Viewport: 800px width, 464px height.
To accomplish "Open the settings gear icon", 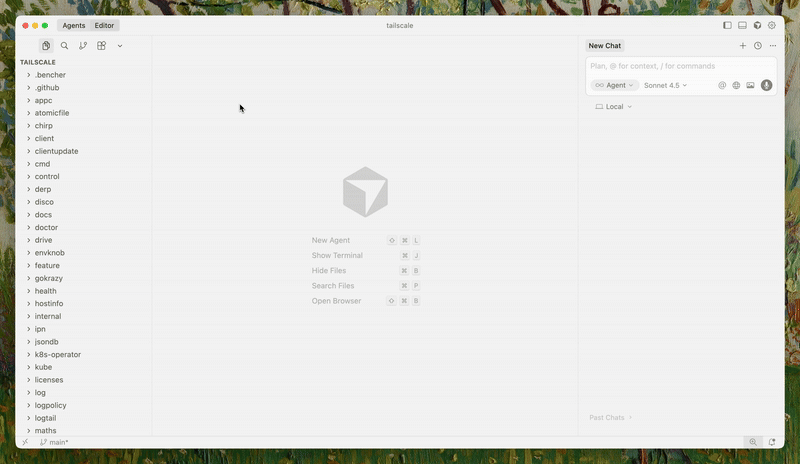I will click(772, 25).
